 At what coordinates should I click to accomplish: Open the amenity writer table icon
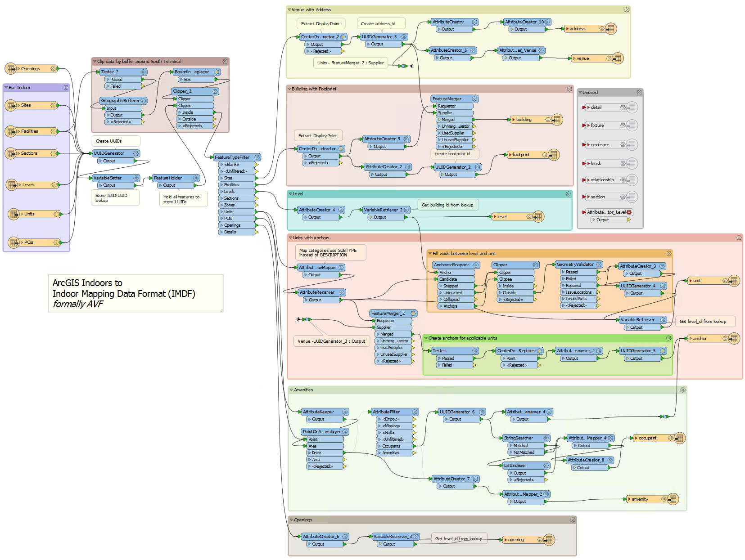[x=673, y=499]
